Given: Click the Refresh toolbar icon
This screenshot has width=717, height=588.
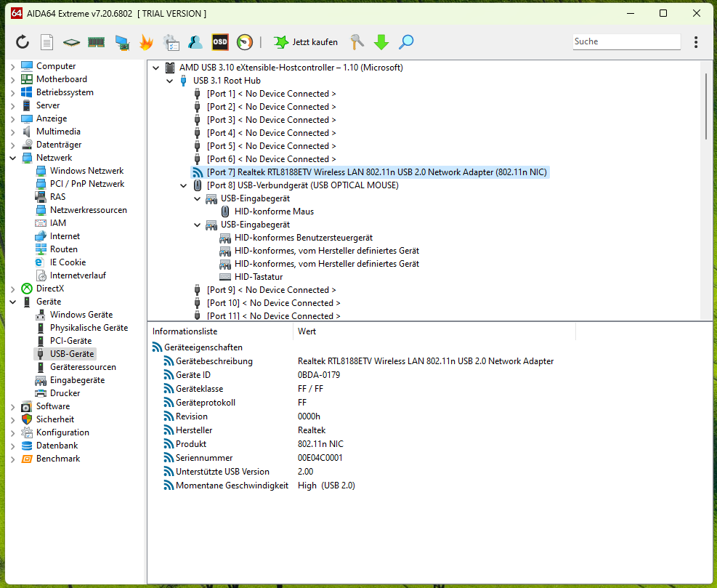Looking at the screenshot, I should [23, 42].
